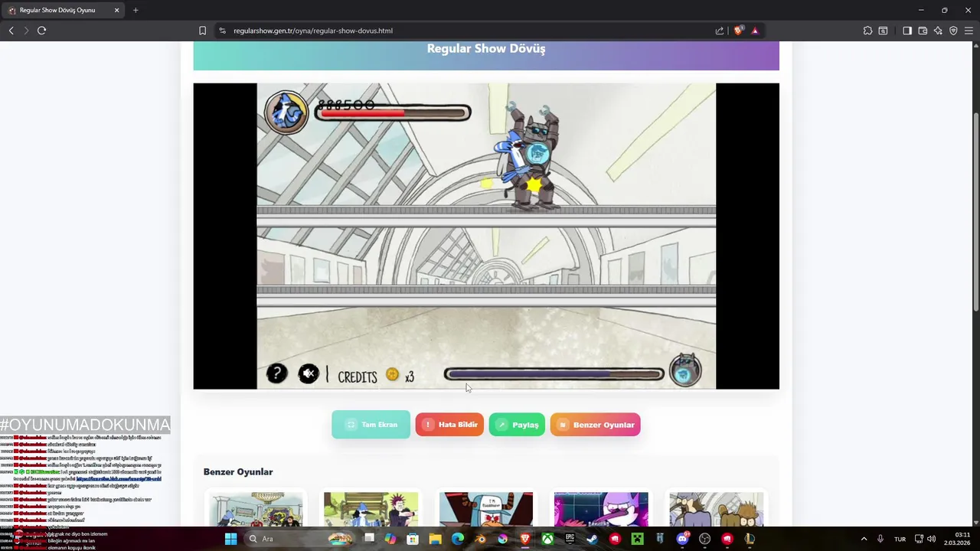Open the Windows Start menu
This screenshot has height=551, width=980.
(x=230, y=539)
